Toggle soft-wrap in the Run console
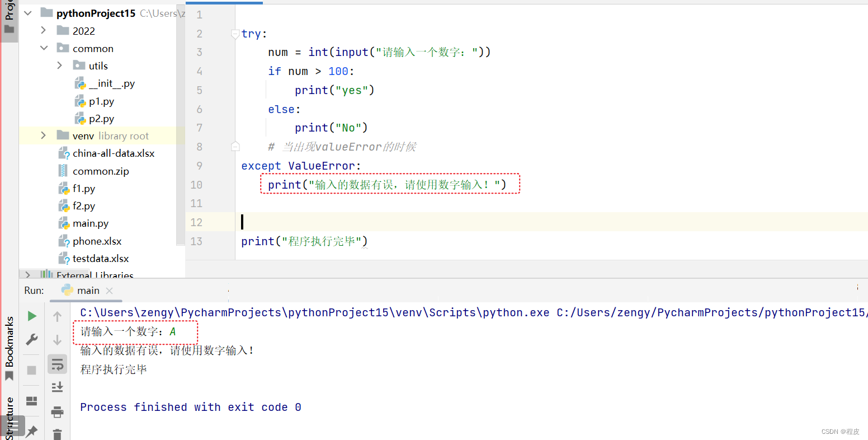Screen dimensions: 868x440 coord(57,364)
